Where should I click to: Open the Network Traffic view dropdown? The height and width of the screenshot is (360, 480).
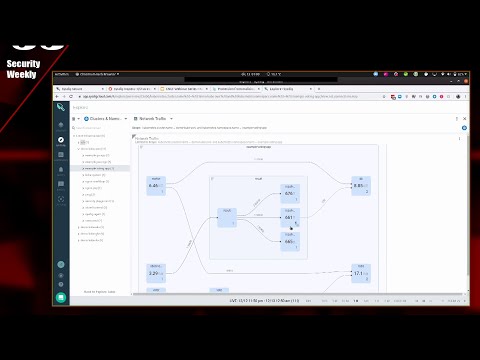click(153, 119)
